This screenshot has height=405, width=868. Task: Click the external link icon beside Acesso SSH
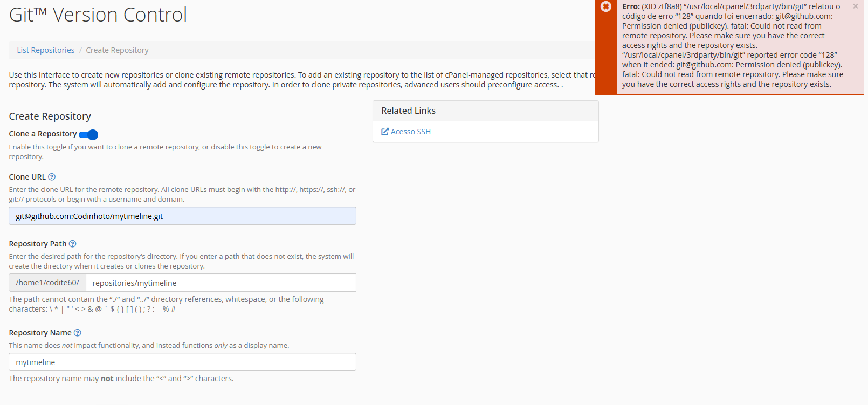pyautogui.click(x=385, y=132)
